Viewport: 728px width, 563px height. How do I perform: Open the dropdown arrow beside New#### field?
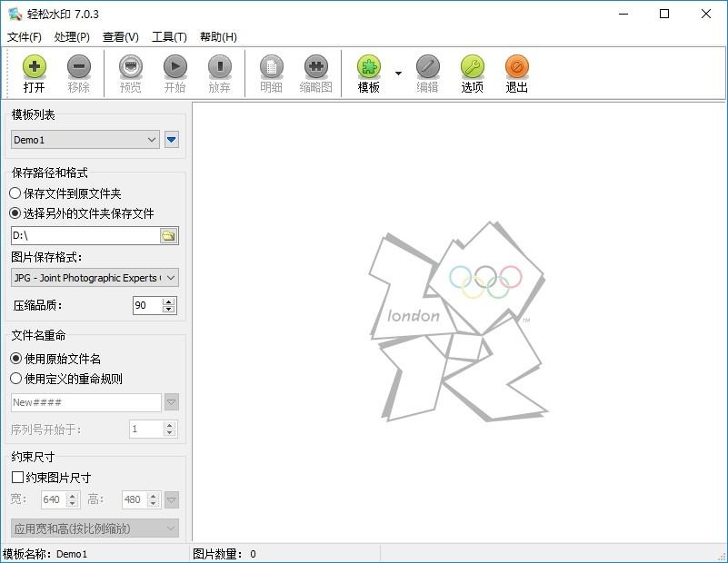[172, 402]
